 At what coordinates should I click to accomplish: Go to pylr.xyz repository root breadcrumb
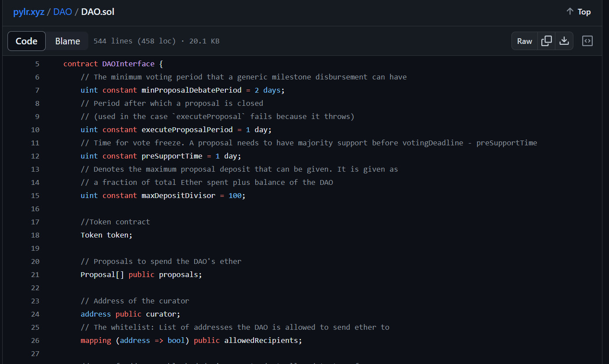[29, 12]
